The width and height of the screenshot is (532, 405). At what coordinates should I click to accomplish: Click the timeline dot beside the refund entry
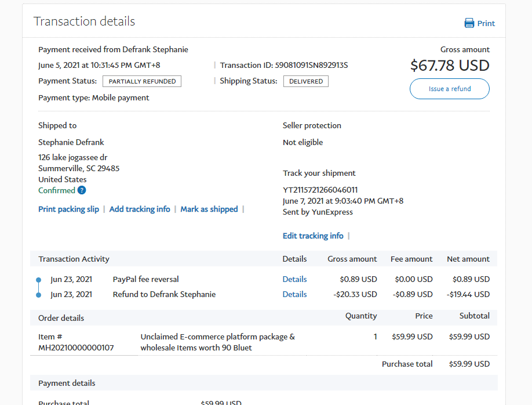(x=39, y=295)
